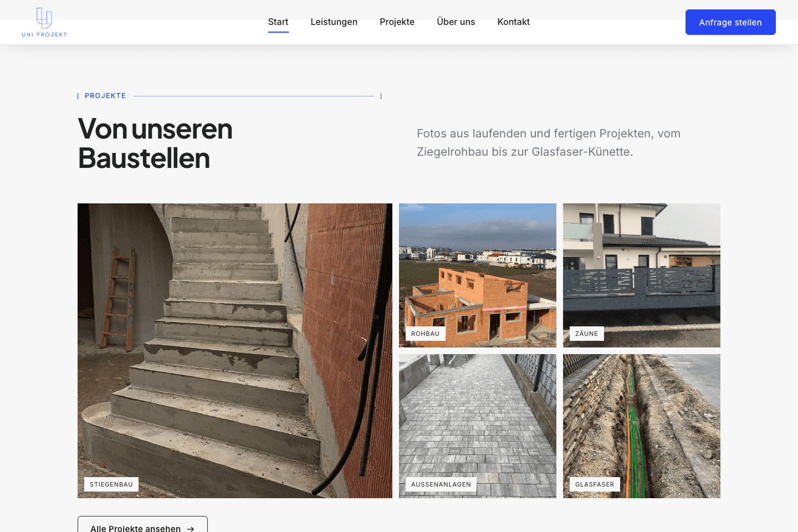Open the Aussenanlagen paving photo

tap(478, 426)
